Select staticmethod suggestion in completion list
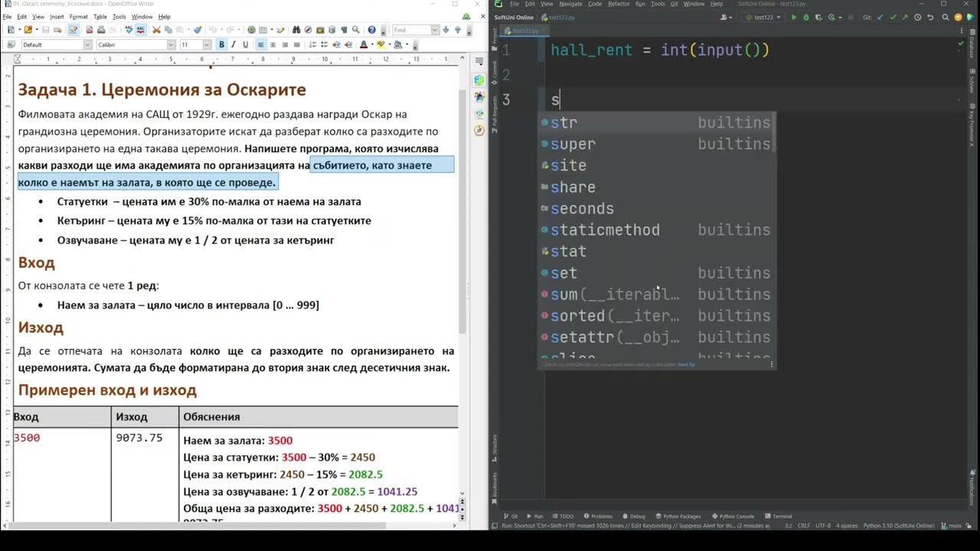The height and width of the screenshot is (551, 980). pyautogui.click(x=657, y=230)
